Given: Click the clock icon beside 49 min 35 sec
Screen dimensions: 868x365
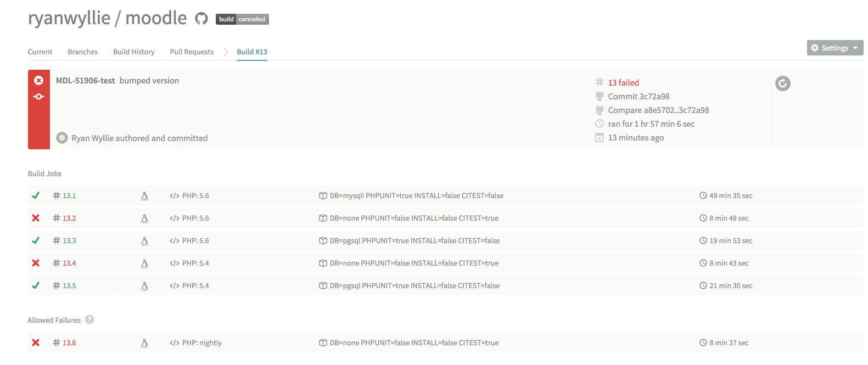Looking at the screenshot, I should pos(703,195).
